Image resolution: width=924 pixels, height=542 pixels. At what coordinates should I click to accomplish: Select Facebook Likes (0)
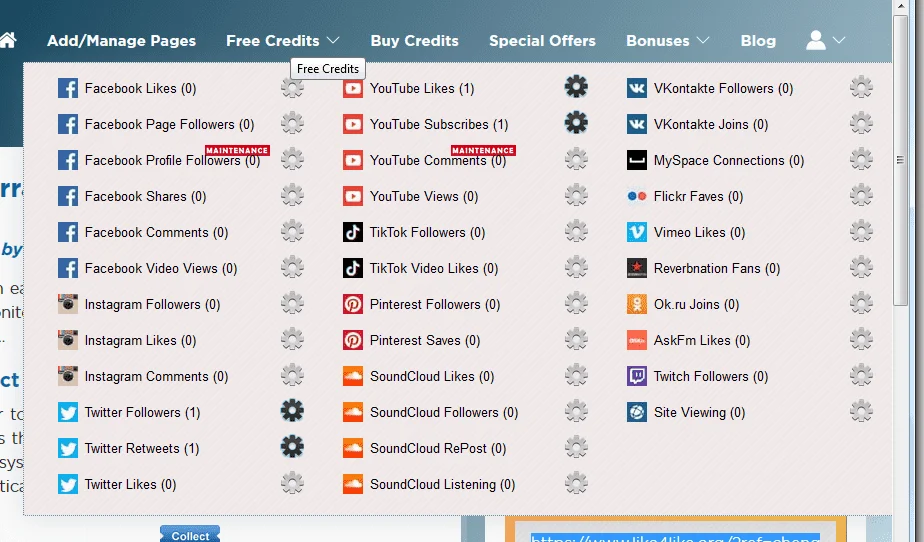coord(140,88)
